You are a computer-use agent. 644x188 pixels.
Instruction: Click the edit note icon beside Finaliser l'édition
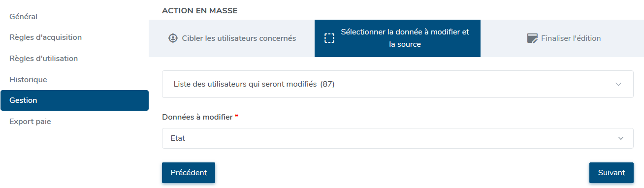532,38
